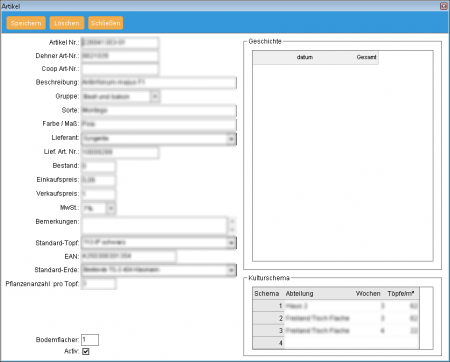Click into the Bemerkungen text area
Screen dimensions: 450x362
point(154,225)
